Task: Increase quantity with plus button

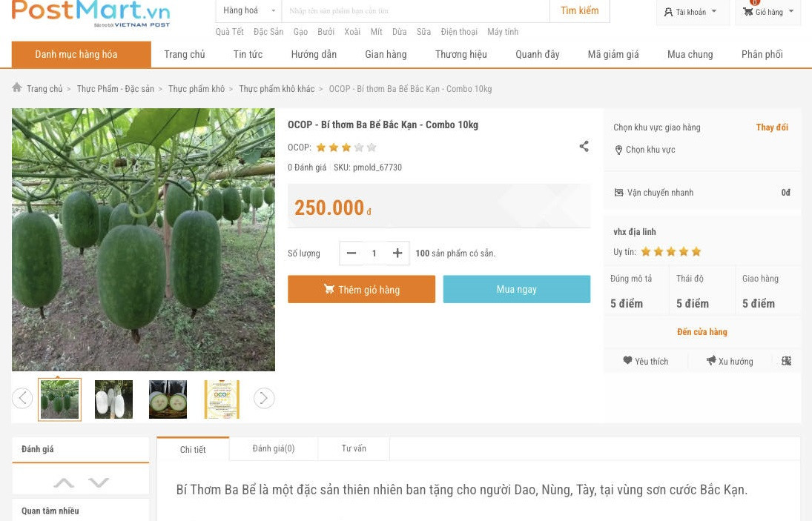Action: click(397, 253)
